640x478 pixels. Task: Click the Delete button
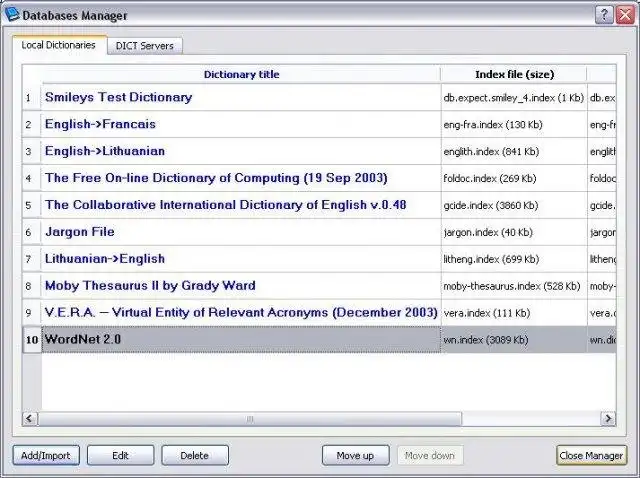click(x=195, y=455)
